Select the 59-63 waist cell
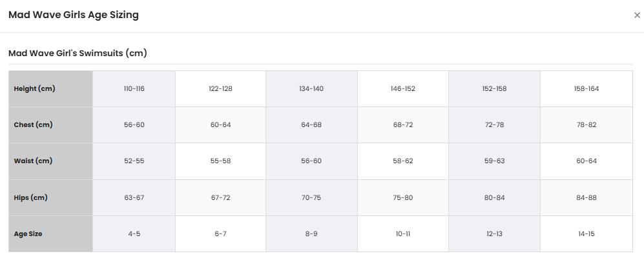This screenshot has height=269, width=644. coord(495,161)
